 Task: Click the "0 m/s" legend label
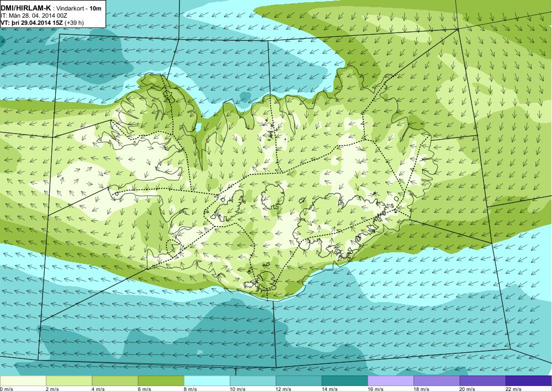6,389
